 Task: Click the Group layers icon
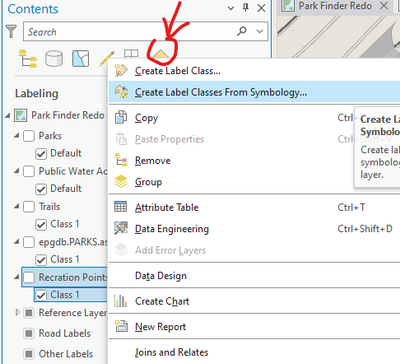tap(121, 182)
